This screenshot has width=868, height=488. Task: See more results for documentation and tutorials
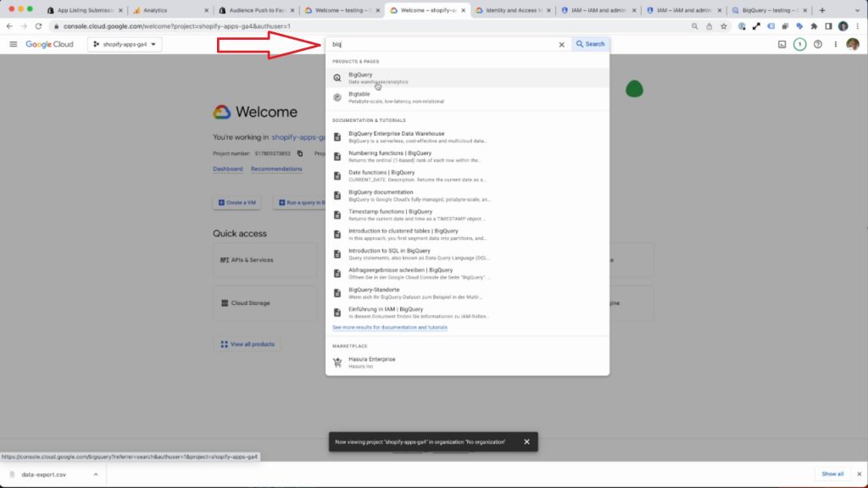[390, 328]
